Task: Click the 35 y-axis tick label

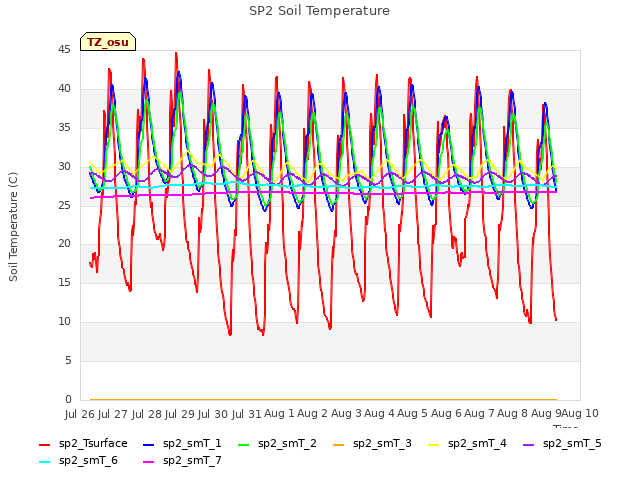Action: [64, 127]
